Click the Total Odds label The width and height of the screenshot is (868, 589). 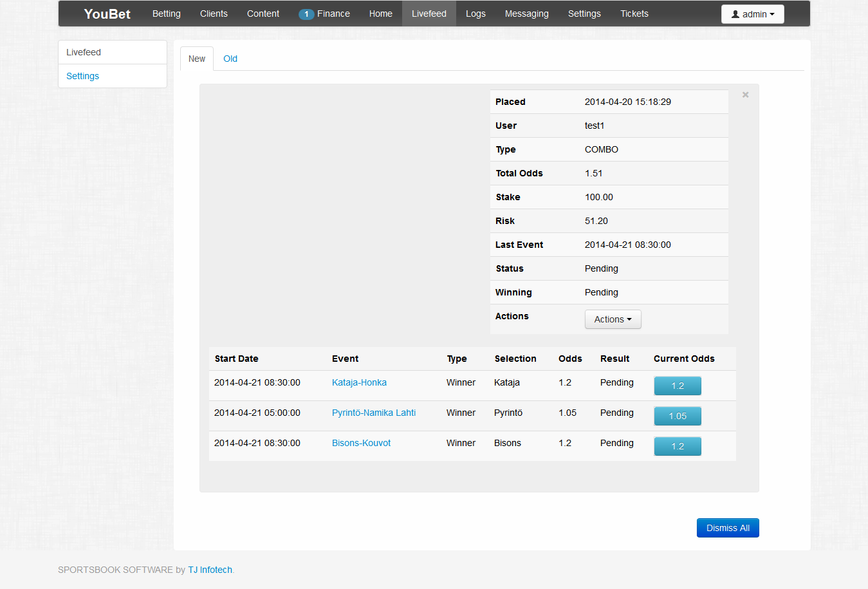[x=519, y=173]
